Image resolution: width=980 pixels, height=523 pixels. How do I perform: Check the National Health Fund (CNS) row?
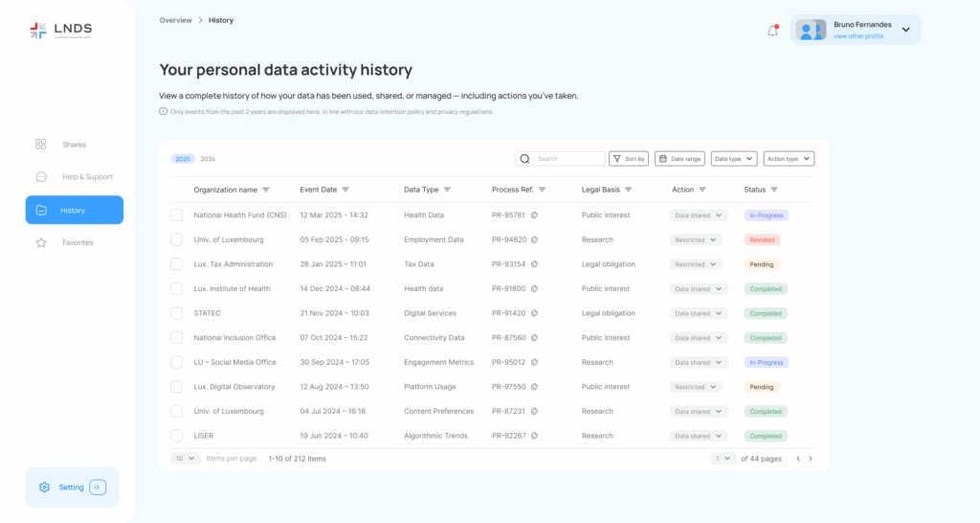pyautogui.click(x=177, y=216)
